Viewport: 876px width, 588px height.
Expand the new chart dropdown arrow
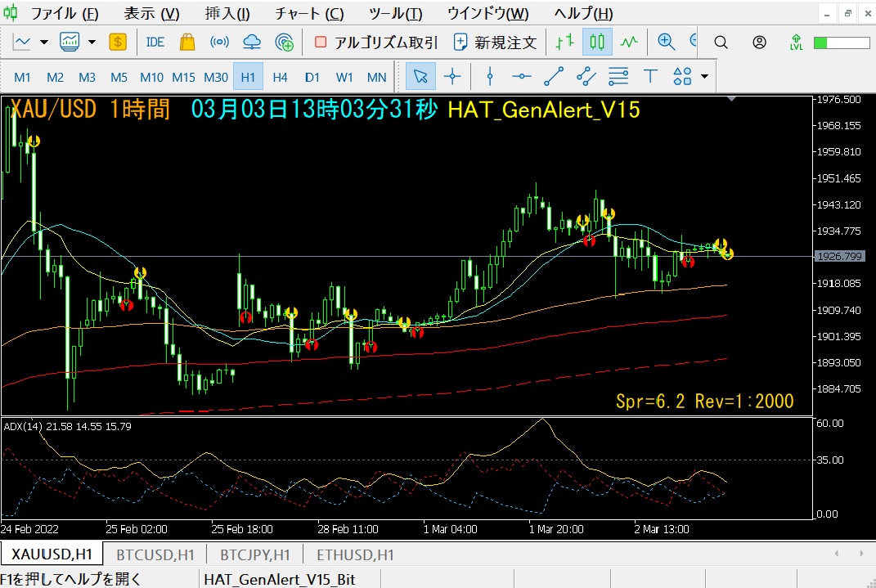point(44,43)
